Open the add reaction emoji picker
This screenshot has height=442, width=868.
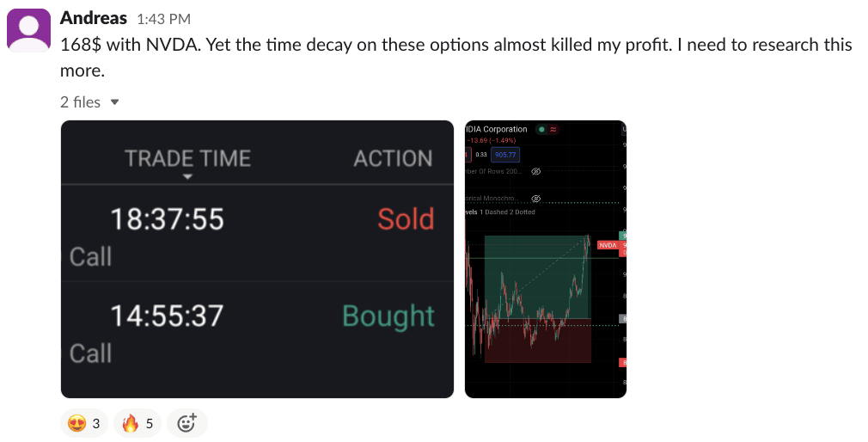pyautogui.click(x=186, y=423)
